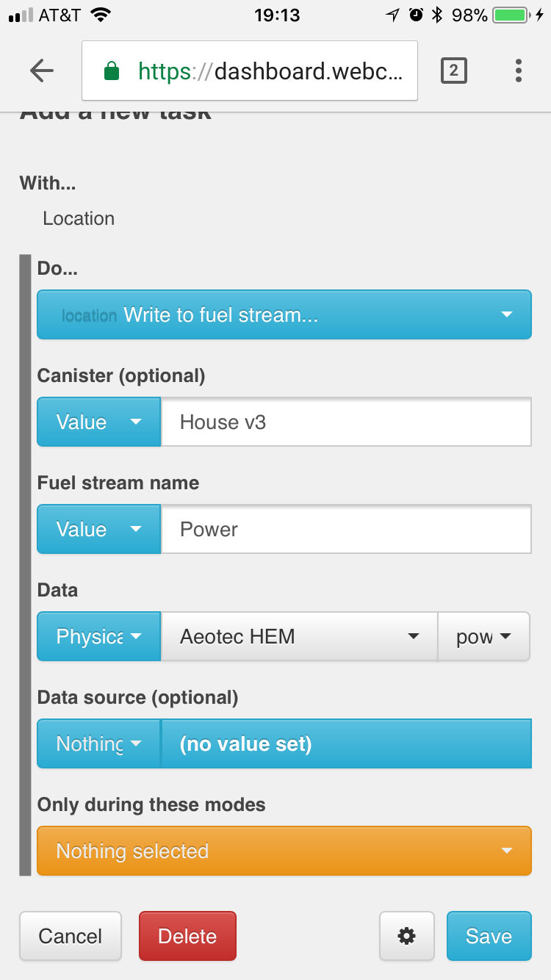Tap the green padlock security icon
Viewport: 551px width, 980px height.
click(112, 71)
